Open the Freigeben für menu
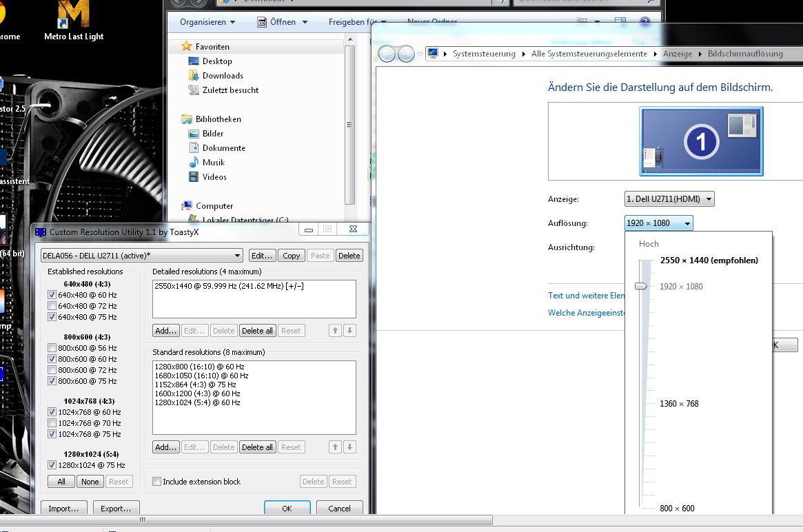The image size is (803, 532). tap(357, 22)
